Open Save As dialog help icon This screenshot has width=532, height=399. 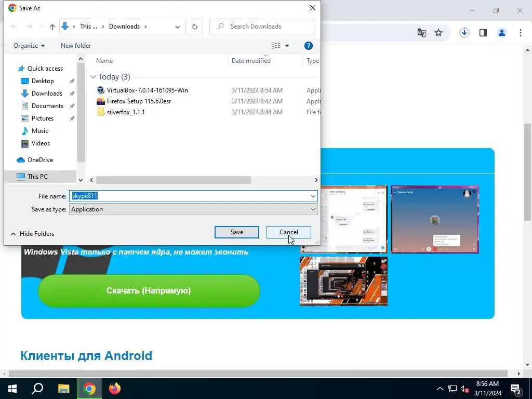click(309, 46)
